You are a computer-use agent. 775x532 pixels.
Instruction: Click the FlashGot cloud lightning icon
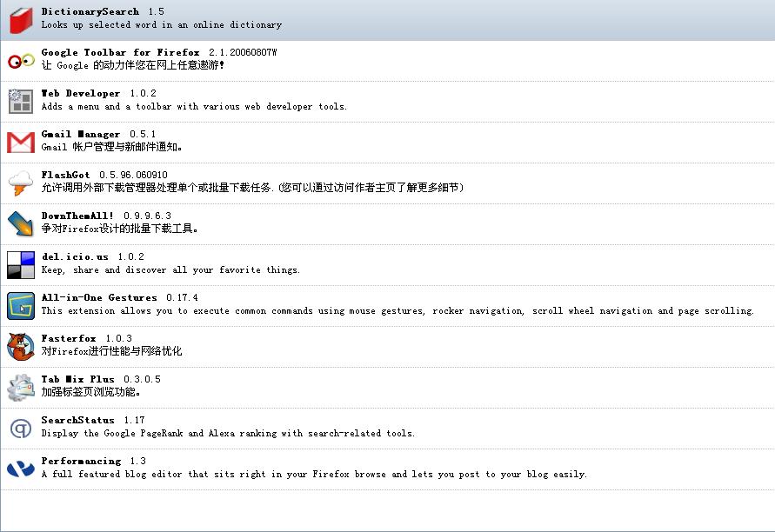click(x=21, y=183)
